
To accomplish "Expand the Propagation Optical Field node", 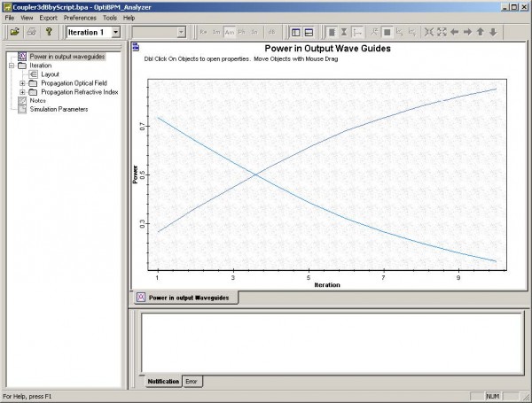I will click(22, 83).
